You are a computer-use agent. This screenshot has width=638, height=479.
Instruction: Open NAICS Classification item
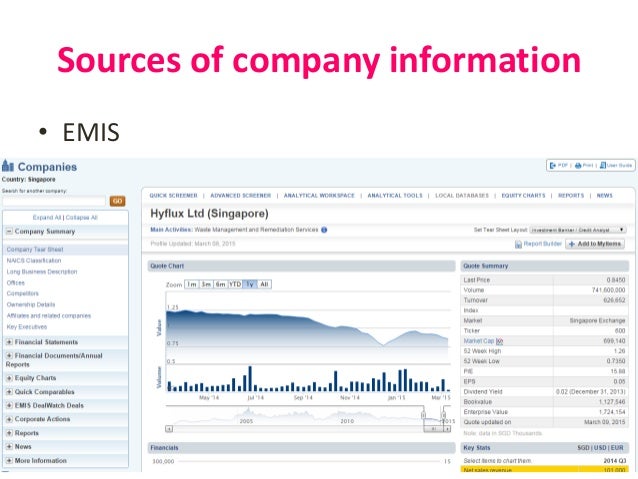tap(34, 260)
